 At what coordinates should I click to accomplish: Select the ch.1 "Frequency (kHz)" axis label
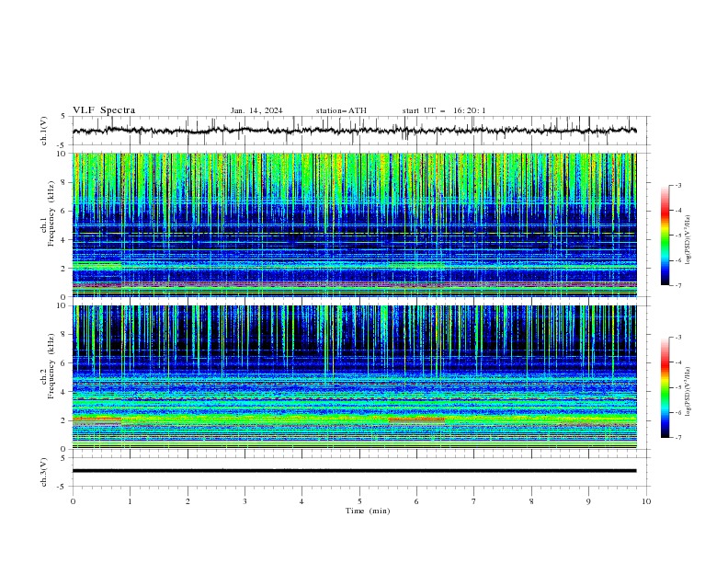pyautogui.click(x=51, y=213)
